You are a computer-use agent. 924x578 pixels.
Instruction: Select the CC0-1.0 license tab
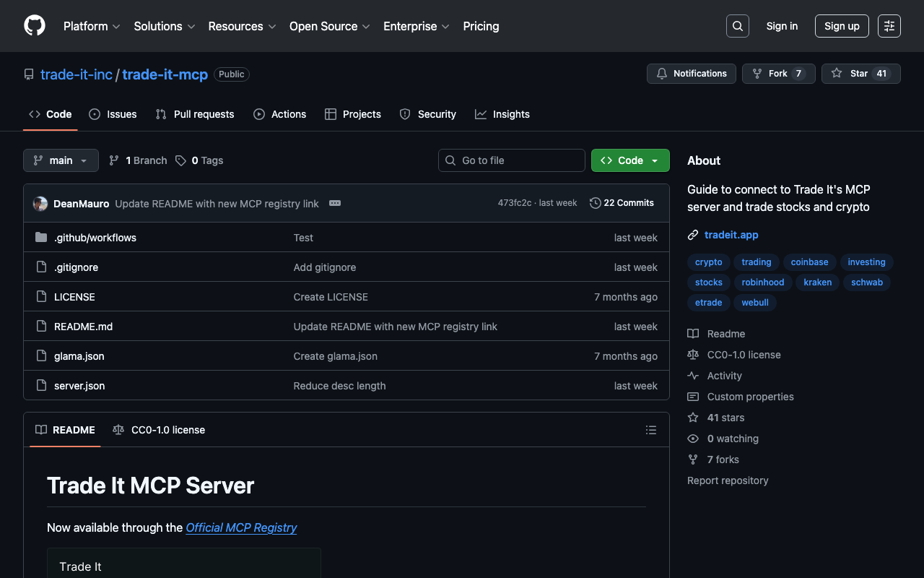point(159,430)
